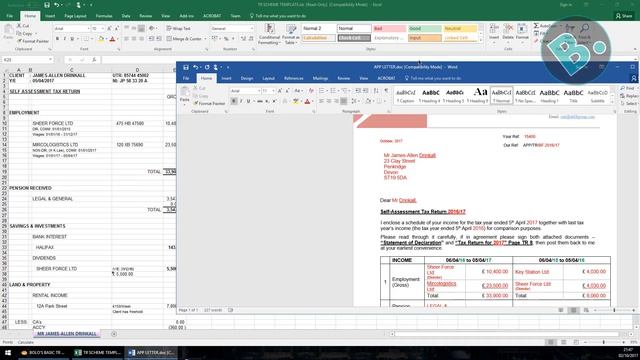This screenshot has width=640, height=360.
Task: Click Word line spacing button
Action: point(354,101)
